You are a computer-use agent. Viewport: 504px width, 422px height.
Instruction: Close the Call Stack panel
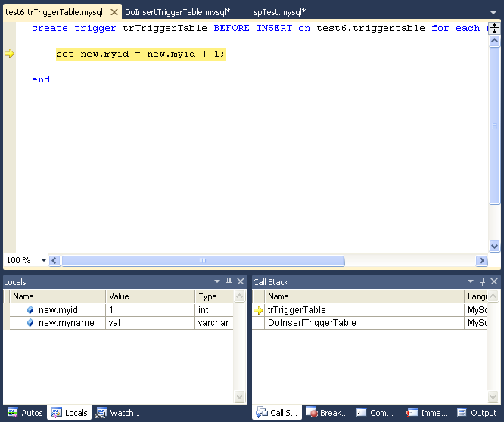(494, 281)
